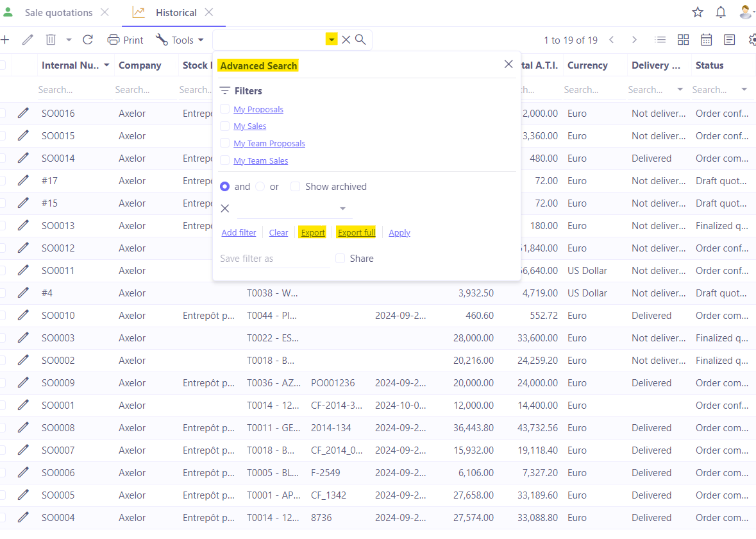Open the Tools dropdown menu
The image size is (756, 539).
(180, 40)
